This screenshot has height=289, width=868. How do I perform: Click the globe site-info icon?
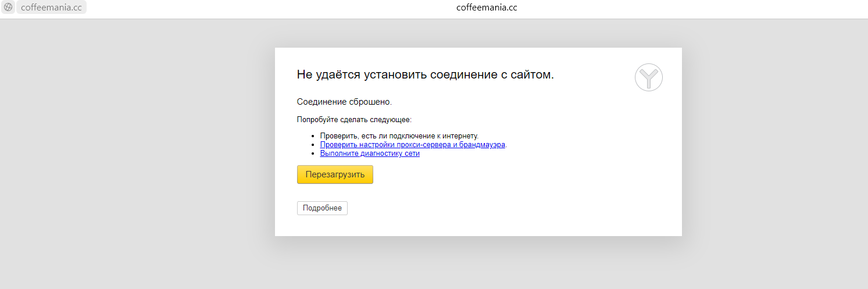[x=8, y=8]
